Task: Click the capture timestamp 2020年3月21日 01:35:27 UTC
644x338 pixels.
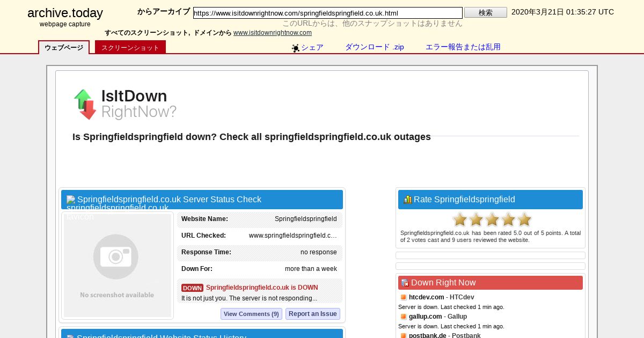Action: pos(562,12)
